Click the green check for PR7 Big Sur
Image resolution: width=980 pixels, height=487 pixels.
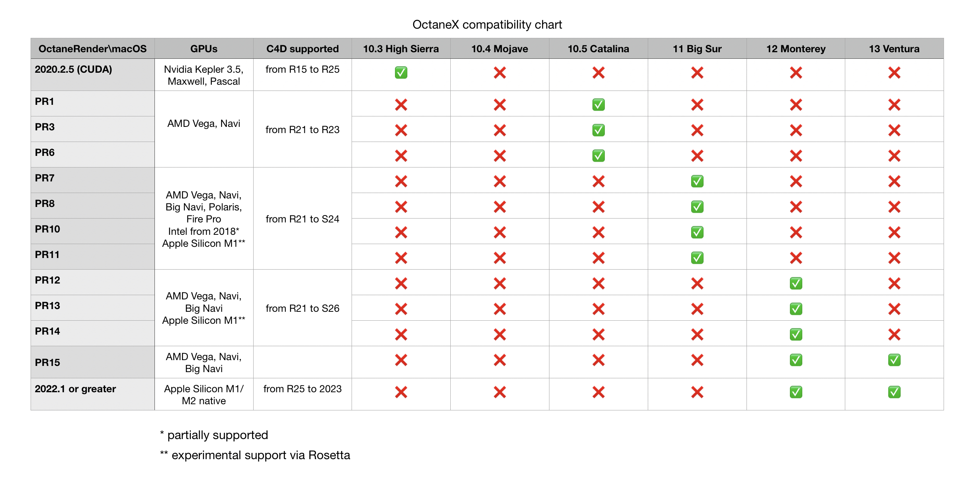coord(697,181)
